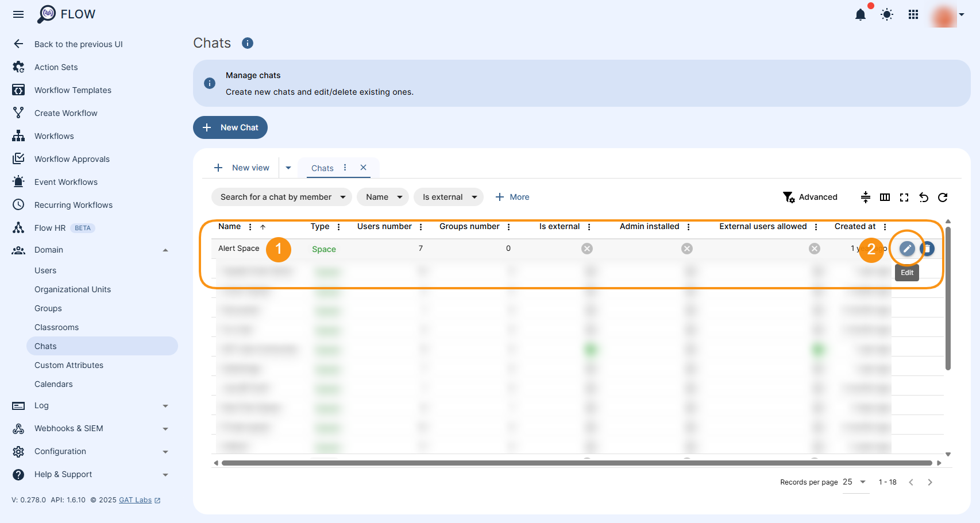This screenshot has width=980, height=523.
Task: Expand the table to fullscreen view
Action: tap(904, 197)
